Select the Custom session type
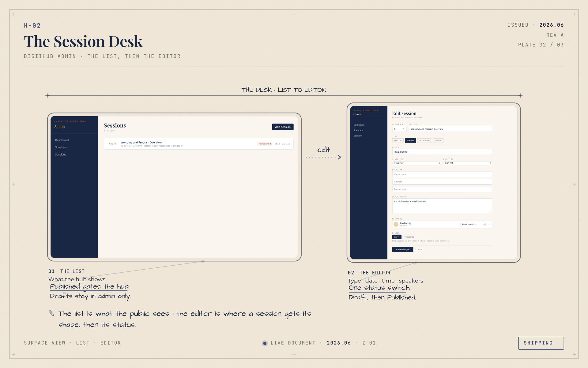The height and width of the screenshot is (368, 588). click(438, 140)
